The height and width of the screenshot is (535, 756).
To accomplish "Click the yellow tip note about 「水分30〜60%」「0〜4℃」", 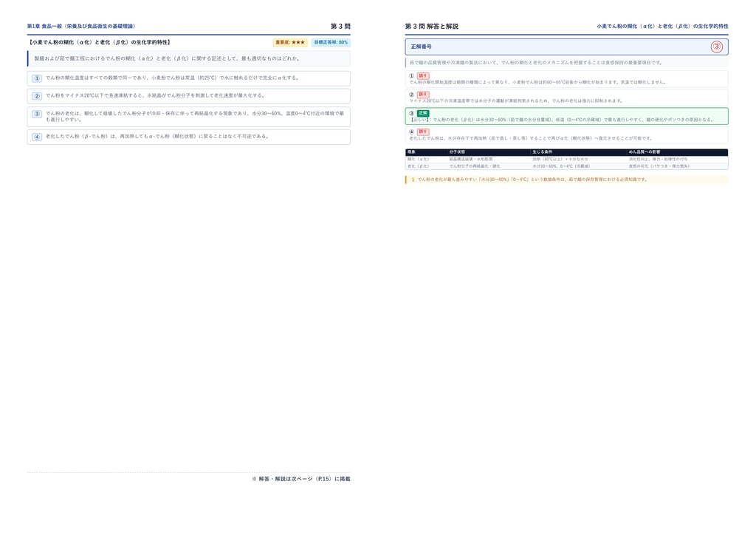I will pos(566,180).
